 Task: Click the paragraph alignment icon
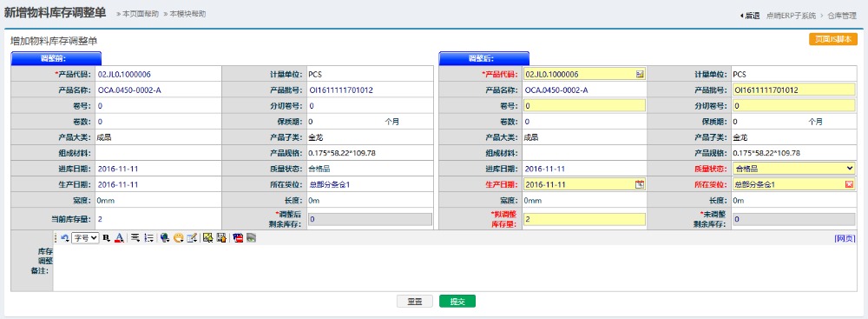click(x=135, y=237)
